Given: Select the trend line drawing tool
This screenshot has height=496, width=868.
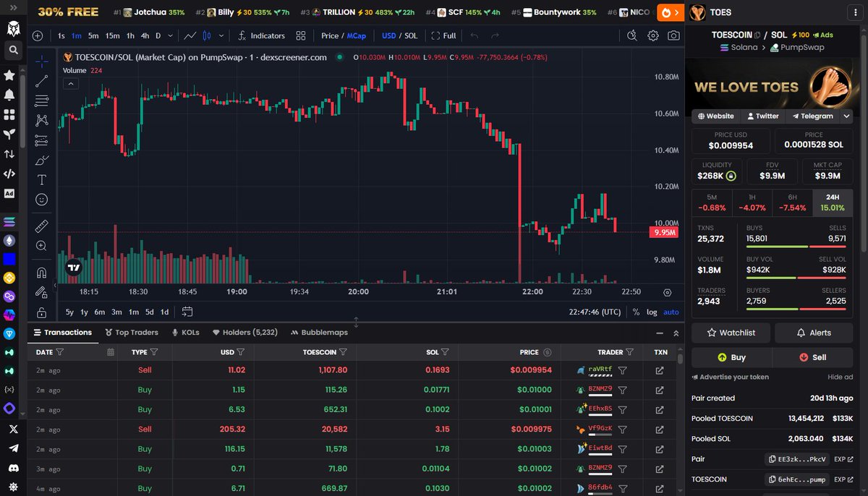Looking at the screenshot, I should [x=41, y=81].
